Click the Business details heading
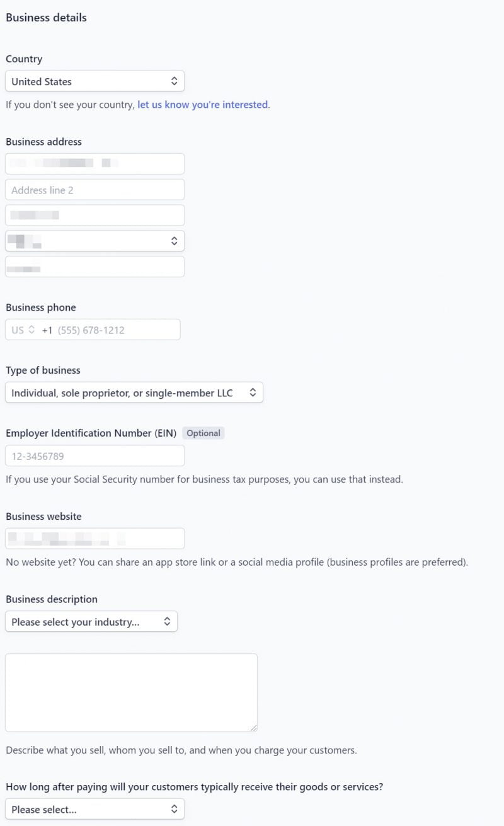Viewport: 504px width, 826px height. pyautogui.click(x=46, y=18)
